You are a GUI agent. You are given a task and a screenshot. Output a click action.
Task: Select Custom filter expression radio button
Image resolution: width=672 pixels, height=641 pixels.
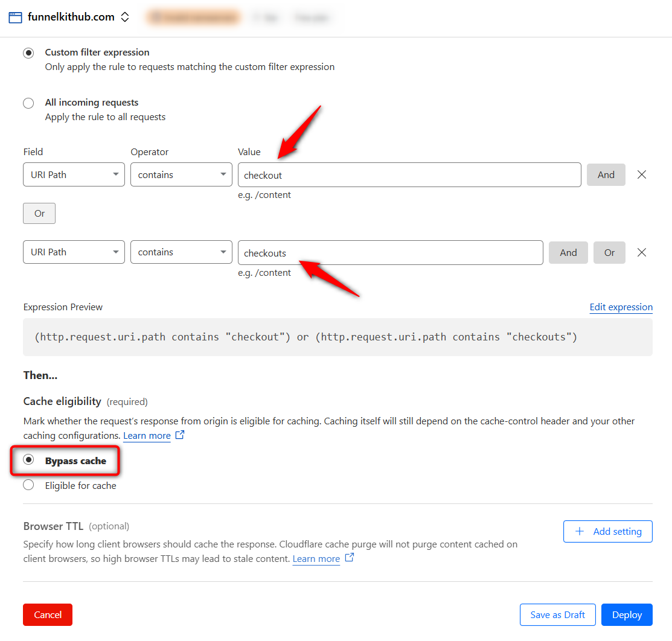(28, 53)
